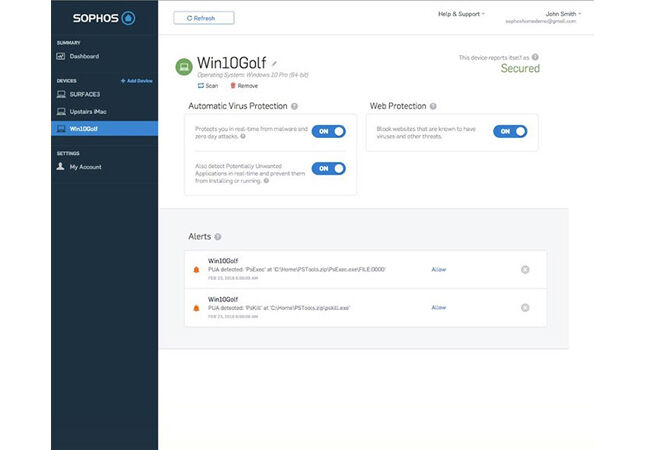Click the PsExec alert description text
The height and width of the screenshot is (450, 650).
coord(297,270)
